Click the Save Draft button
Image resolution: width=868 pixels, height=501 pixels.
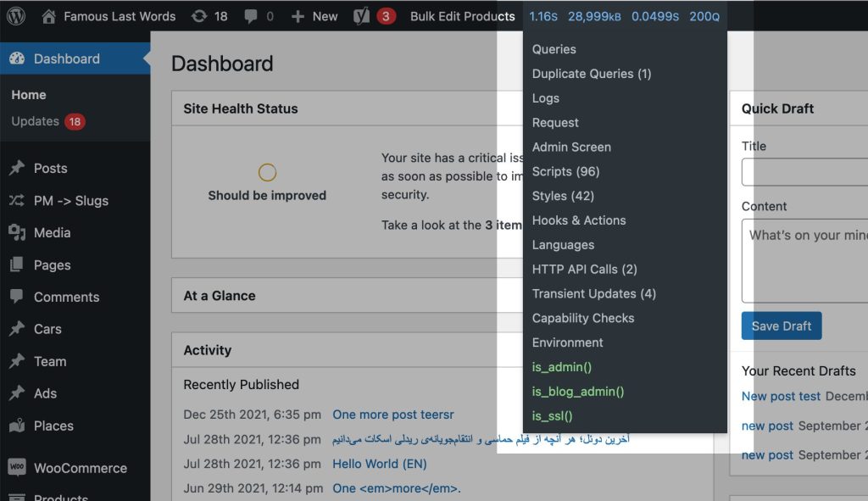coord(781,326)
